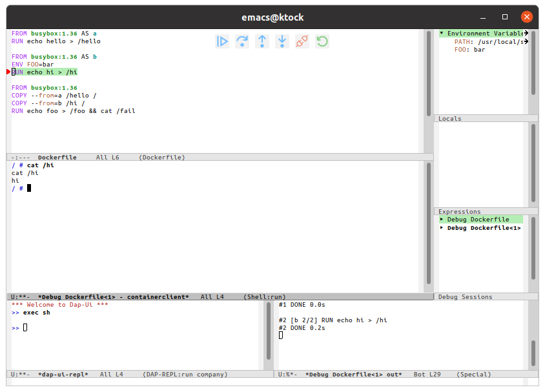The height and width of the screenshot is (392, 545).
Task: Expand the Debug Dockerfile<1> session node
Action: pos(442,228)
